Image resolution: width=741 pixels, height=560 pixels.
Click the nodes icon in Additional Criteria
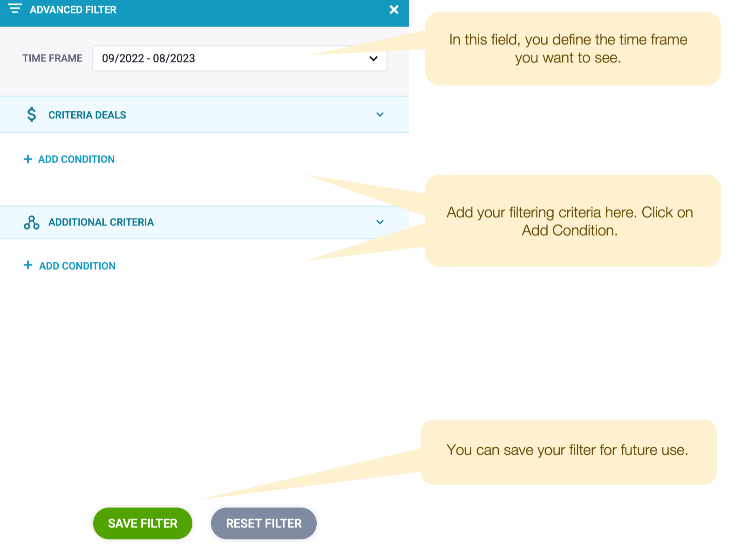(31, 222)
